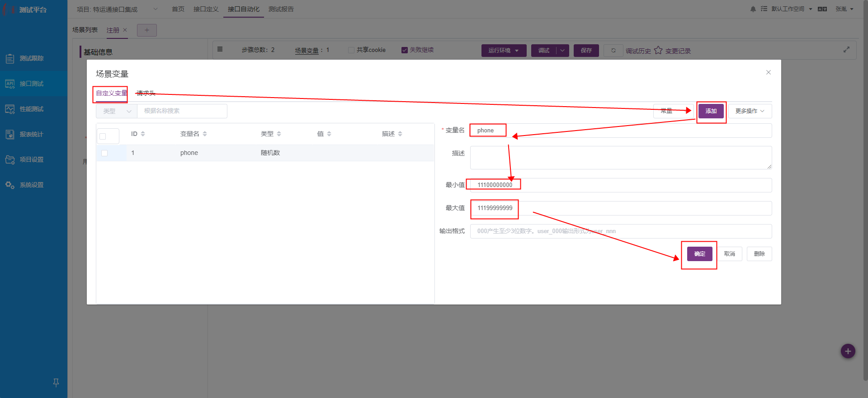868x398 pixels.
Task: Click the add-tab plus button
Action: coord(147,30)
